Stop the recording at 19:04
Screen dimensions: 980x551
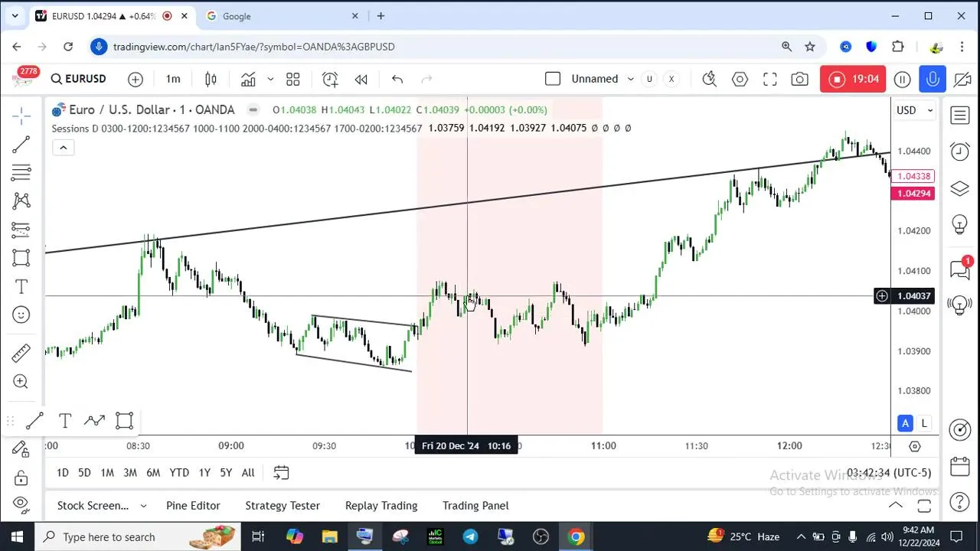(x=854, y=79)
